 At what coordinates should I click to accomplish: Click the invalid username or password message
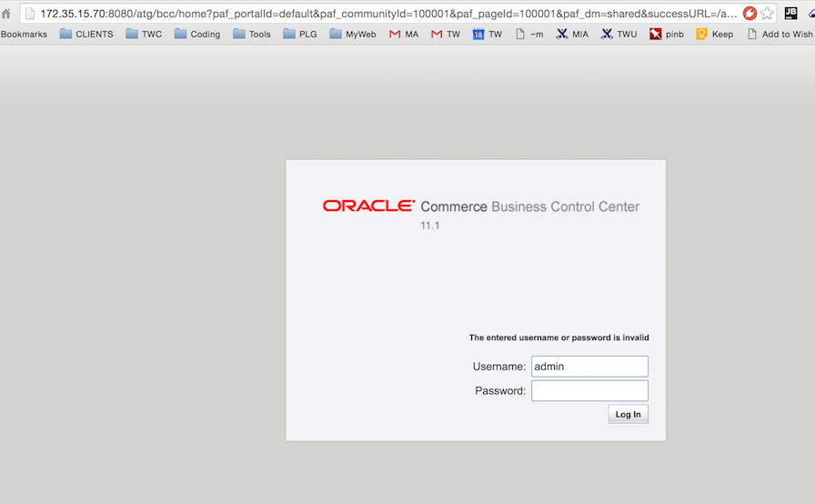[x=558, y=338]
